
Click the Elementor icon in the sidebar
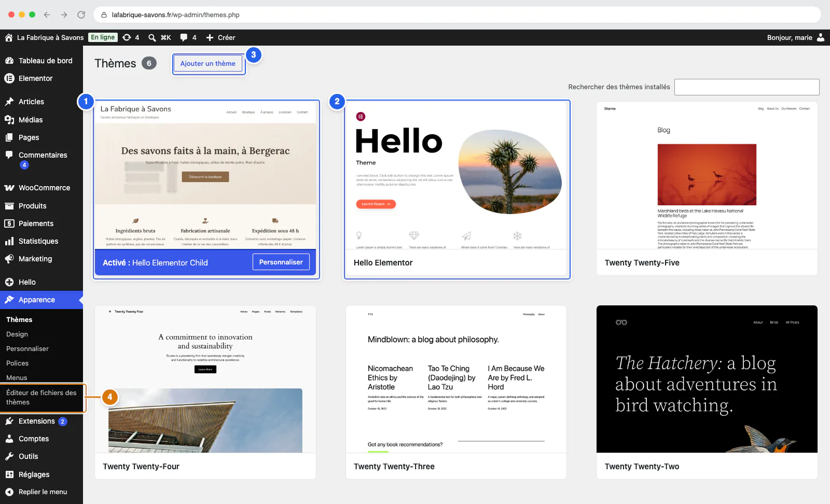pyautogui.click(x=9, y=78)
